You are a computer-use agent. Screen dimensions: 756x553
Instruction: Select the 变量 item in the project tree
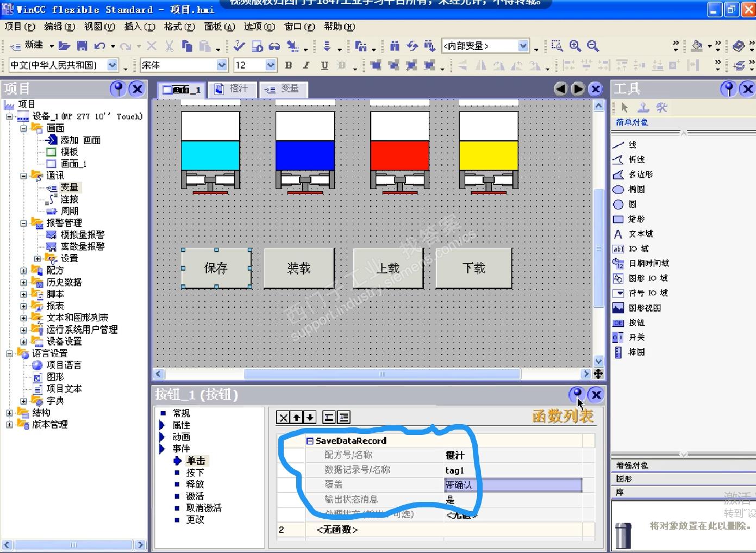69,187
